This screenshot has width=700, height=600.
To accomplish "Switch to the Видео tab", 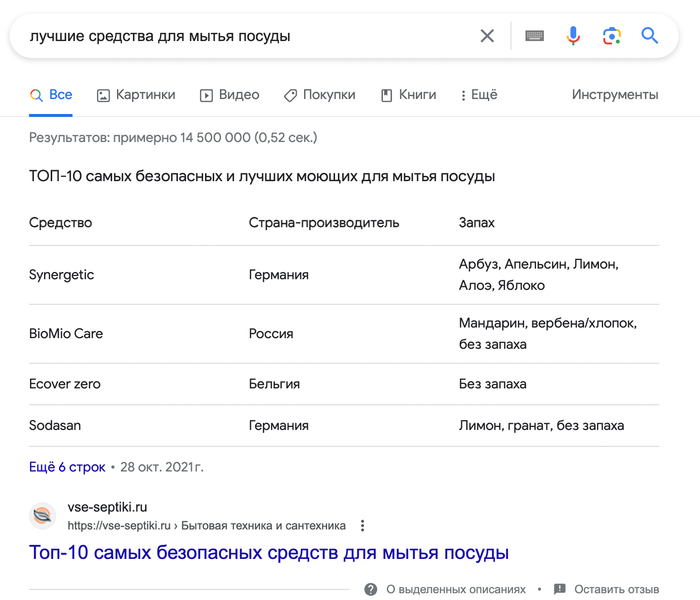I will coord(230,95).
